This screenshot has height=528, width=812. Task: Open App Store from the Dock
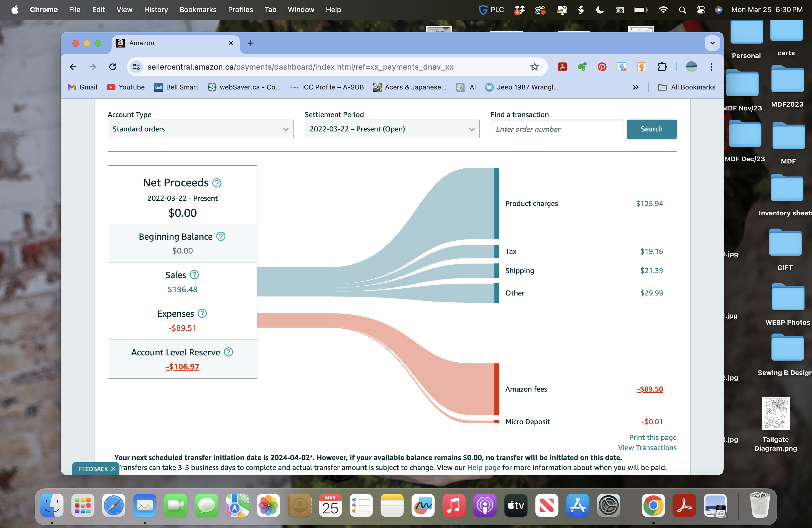tap(578, 505)
